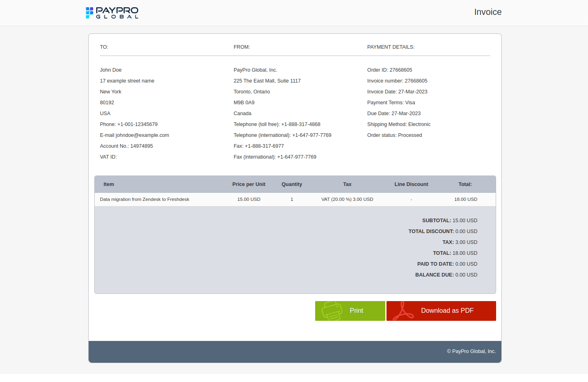Select Phone: +1-001-12345679

(129, 124)
